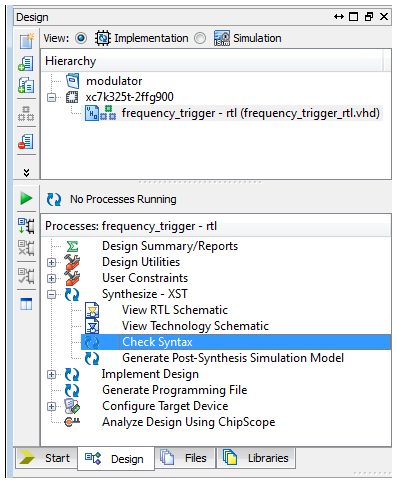Click the Generate Programming File status icon
This screenshot has width=397, height=483.
point(72,390)
